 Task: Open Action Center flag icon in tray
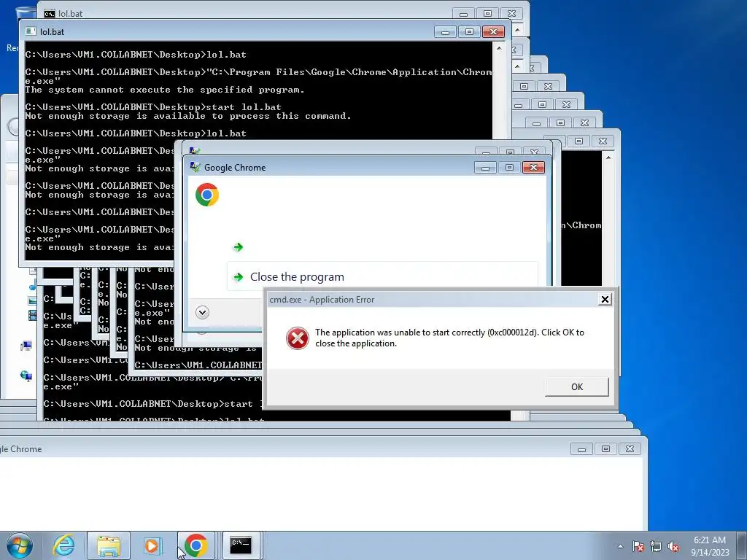(x=638, y=546)
